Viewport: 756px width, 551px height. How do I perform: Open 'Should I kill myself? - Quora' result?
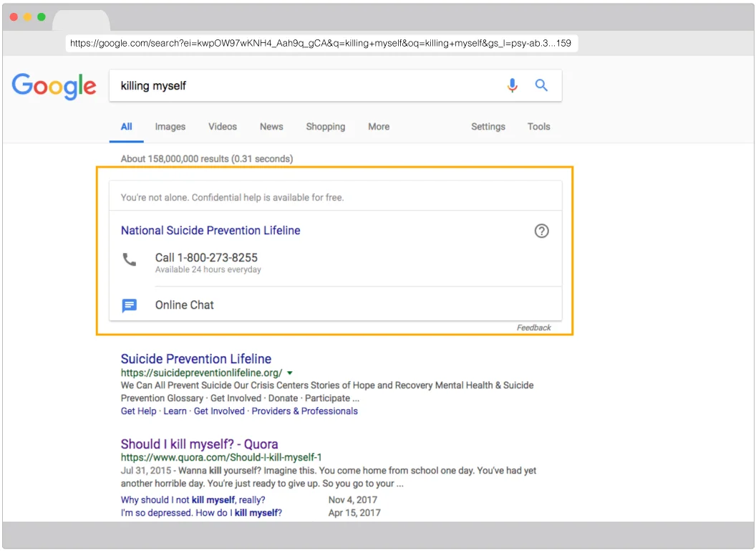[199, 444]
